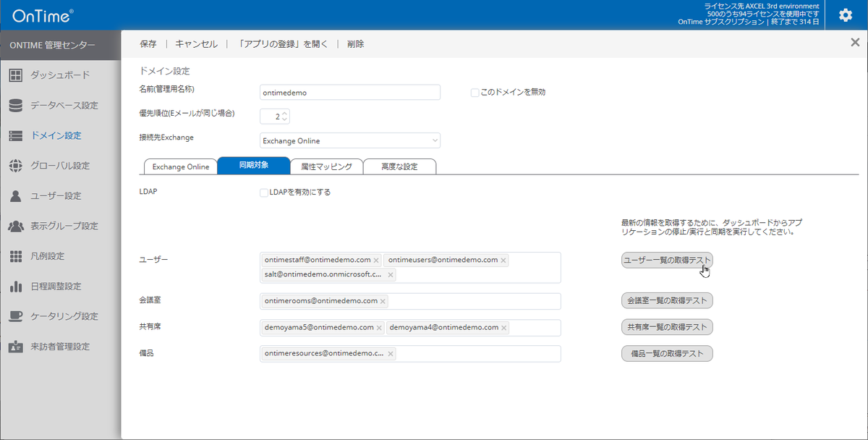Screen dimensions: 868x440
Task: Click 「アプリの登録」を開く
Action: click(282, 44)
